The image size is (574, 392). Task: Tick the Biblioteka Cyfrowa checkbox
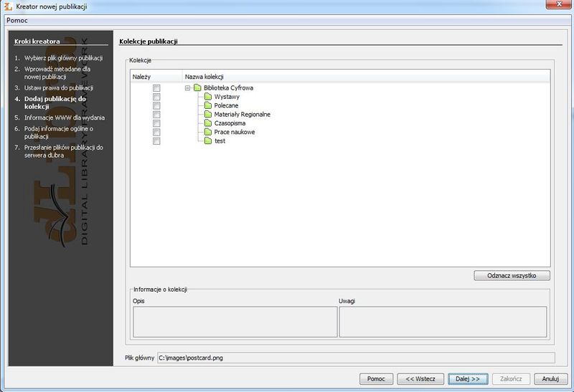[x=156, y=88]
